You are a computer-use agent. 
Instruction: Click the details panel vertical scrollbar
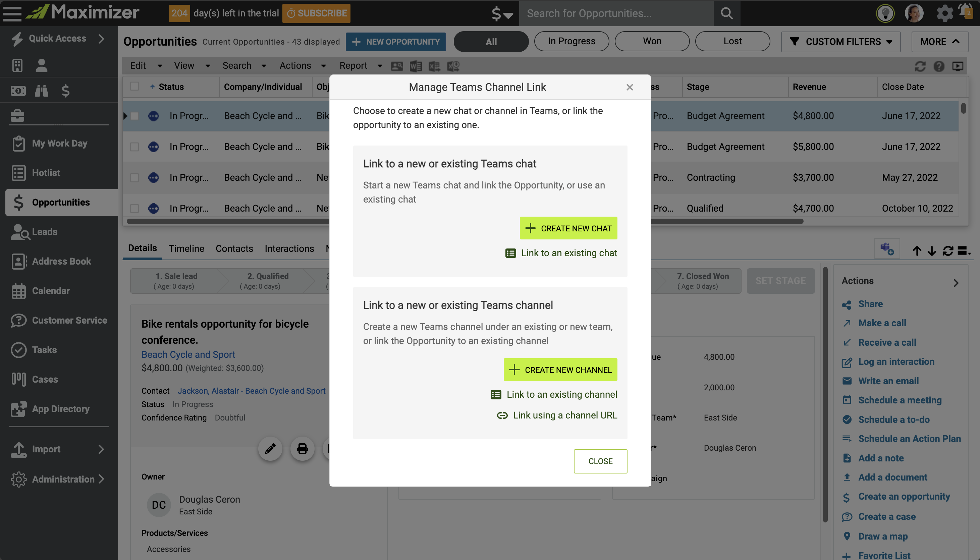[x=825, y=394]
